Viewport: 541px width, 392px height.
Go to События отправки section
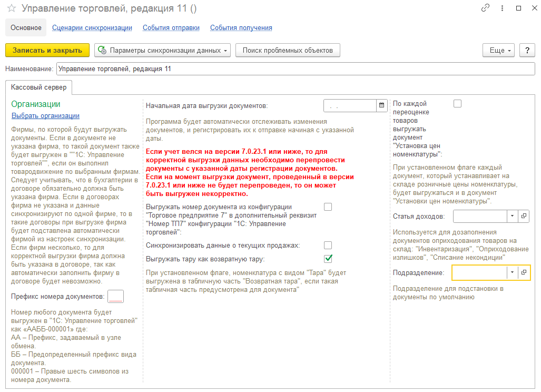(171, 28)
